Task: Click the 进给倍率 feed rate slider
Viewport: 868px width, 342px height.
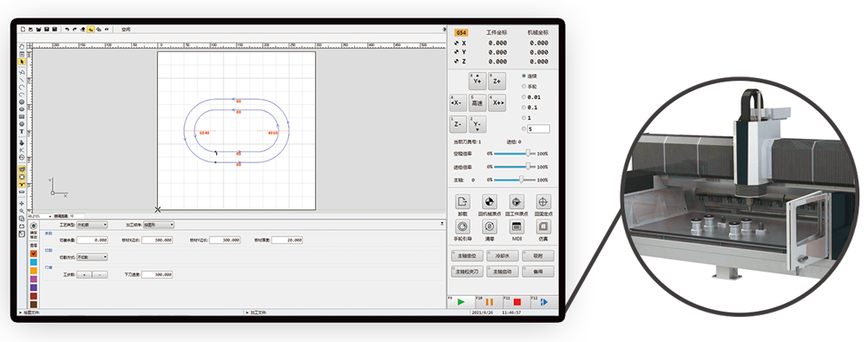Action: (515, 167)
